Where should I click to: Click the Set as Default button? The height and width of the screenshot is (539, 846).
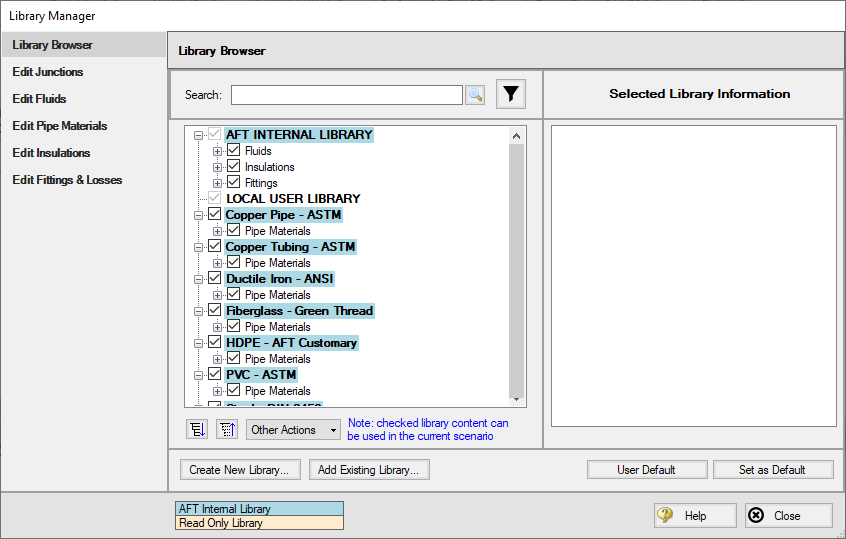tap(773, 470)
